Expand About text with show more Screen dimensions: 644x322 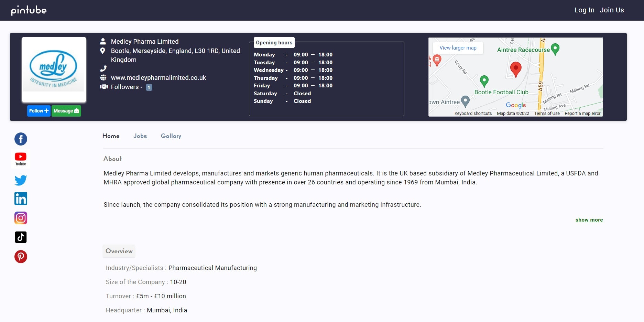(x=589, y=220)
